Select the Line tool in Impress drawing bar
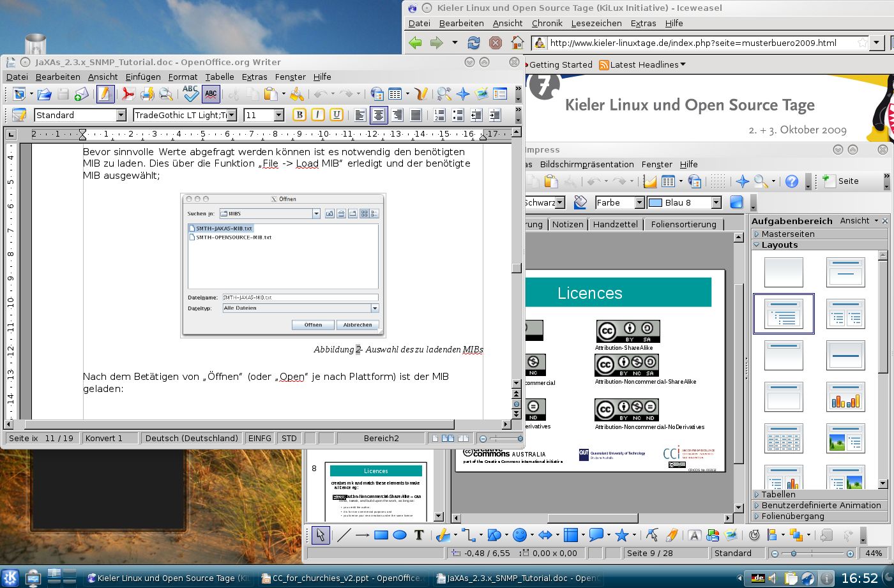This screenshot has width=894, height=588. point(344,535)
